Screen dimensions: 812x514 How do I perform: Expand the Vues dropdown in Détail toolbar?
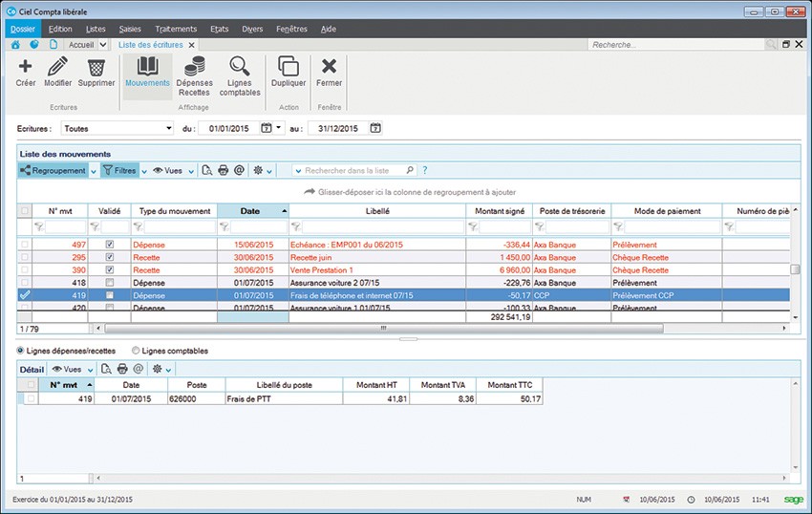(90, 370)
